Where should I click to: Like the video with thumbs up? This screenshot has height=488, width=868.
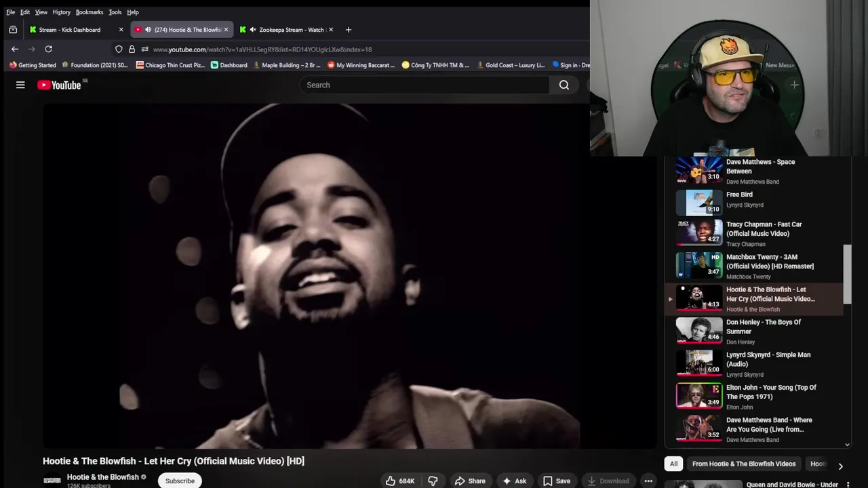400,481
